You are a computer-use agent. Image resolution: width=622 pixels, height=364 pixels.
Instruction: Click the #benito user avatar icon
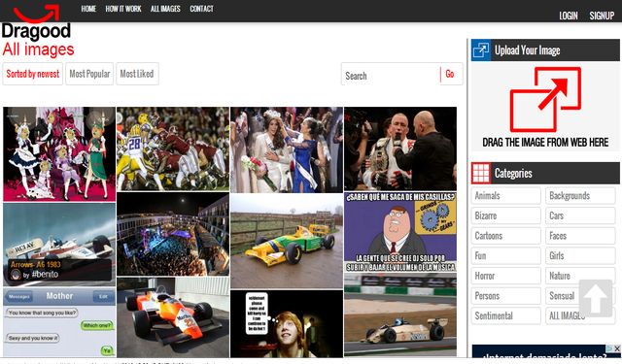16,275
